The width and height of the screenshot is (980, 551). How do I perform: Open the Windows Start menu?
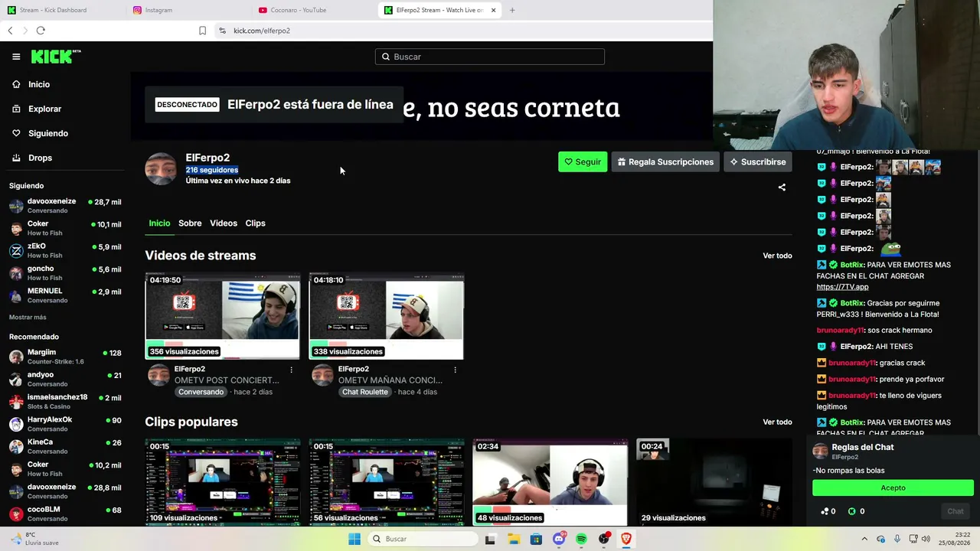354,539
